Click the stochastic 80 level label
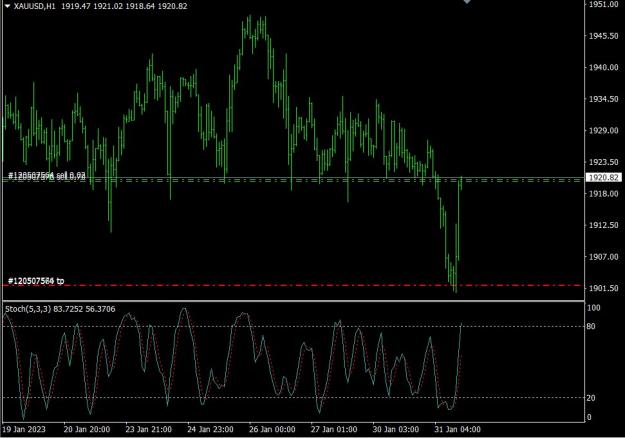Image resolution: width=625 pixels, height=438 pixels. click(x=591, y=326)
